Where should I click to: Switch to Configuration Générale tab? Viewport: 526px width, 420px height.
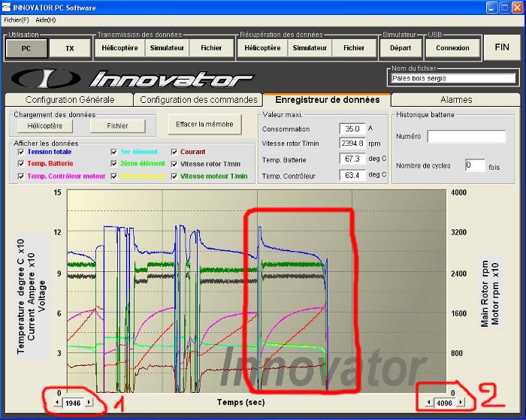(x=70, y=100)
